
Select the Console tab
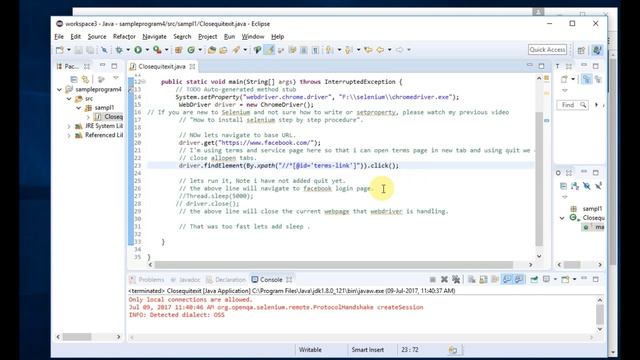click(x=267, y=280)
